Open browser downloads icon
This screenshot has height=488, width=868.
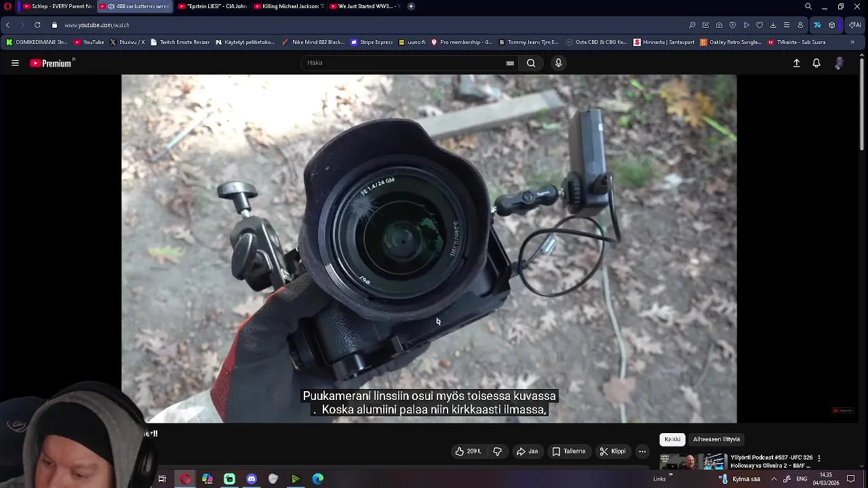(773, 25)
